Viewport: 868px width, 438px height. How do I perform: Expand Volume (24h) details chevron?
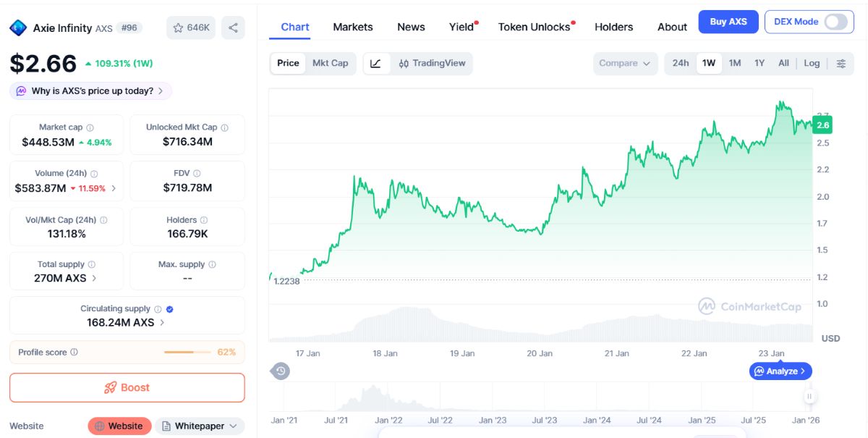114,188
